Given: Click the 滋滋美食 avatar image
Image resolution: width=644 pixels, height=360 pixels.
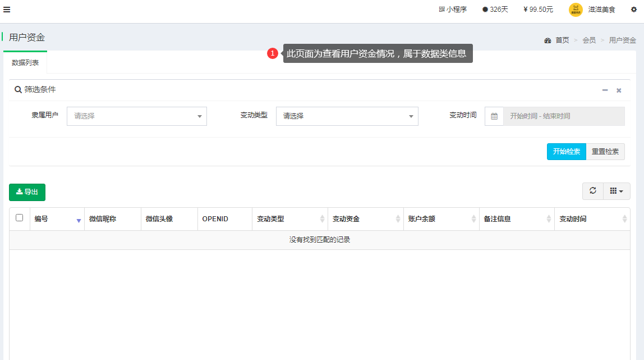Looking at the screenshot, I should (x=576, y=10).
